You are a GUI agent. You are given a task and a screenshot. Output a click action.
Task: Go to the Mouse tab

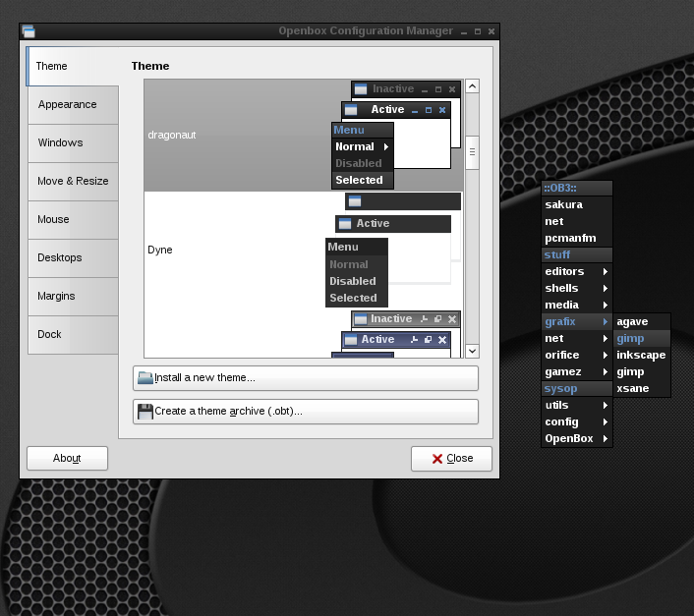73,220
